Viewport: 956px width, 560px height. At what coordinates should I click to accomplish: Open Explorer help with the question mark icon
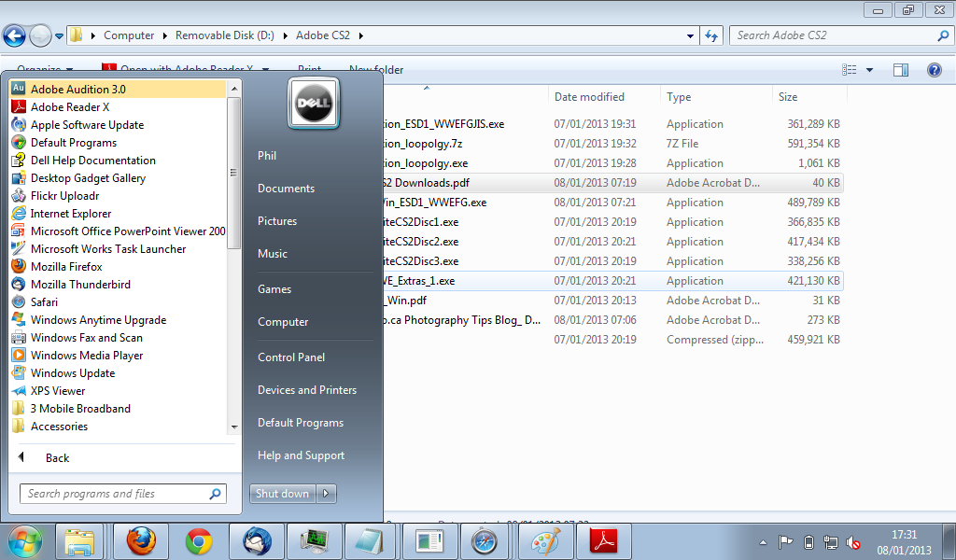[x=934, y=70]
